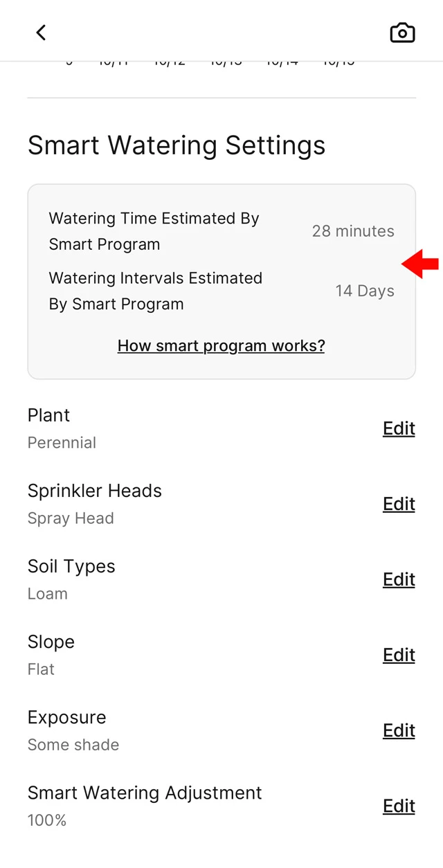Tap the camera icon in header
This screenshot has width=443, height=868.
tap(402, 33)
